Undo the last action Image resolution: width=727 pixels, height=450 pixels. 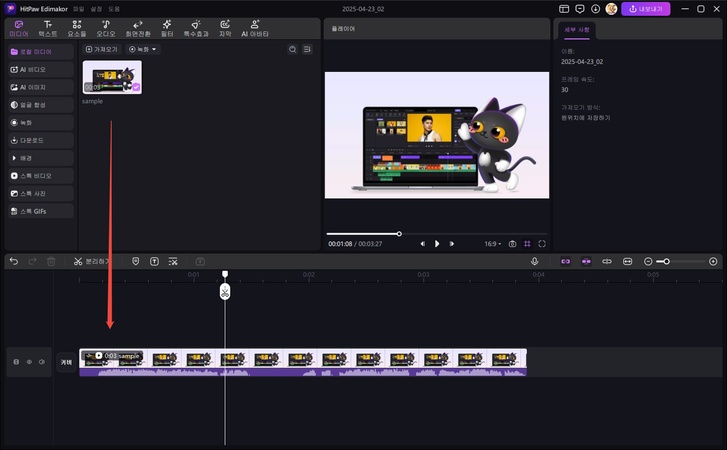click(14, 261)
